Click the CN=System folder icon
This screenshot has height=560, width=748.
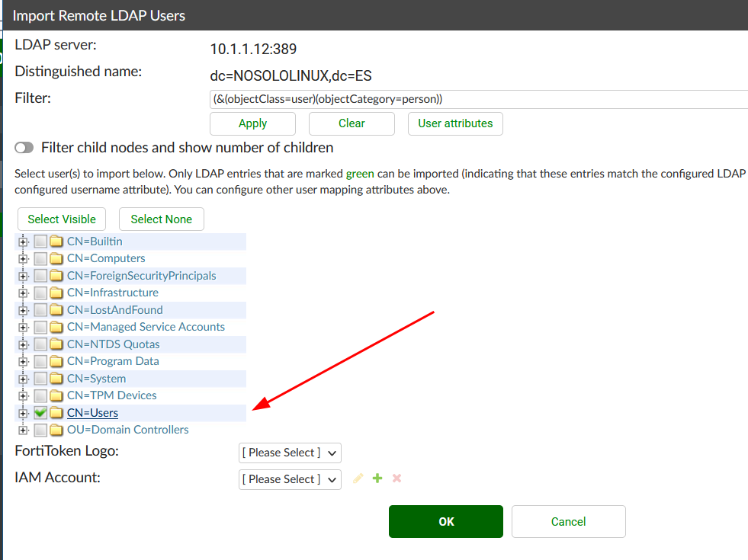click(56, 379)
